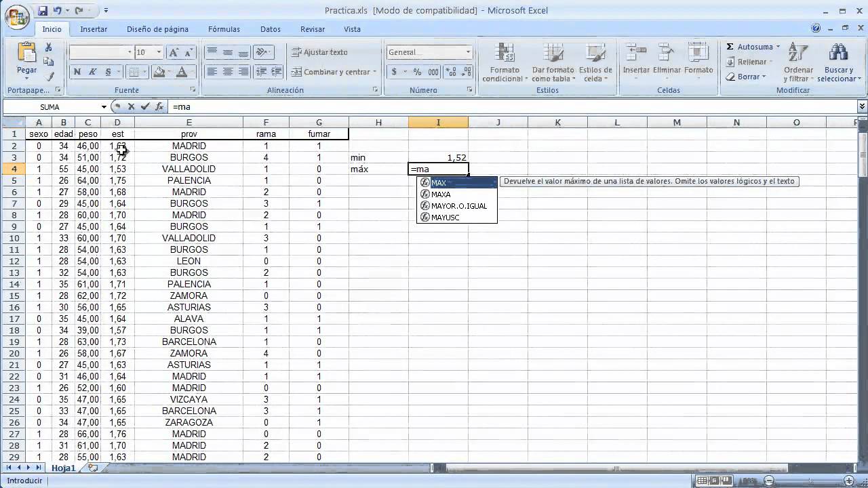The height and width of the screenshot is (488, 868).
Task: Open Formato condicional menu
Action: point(505,62)
